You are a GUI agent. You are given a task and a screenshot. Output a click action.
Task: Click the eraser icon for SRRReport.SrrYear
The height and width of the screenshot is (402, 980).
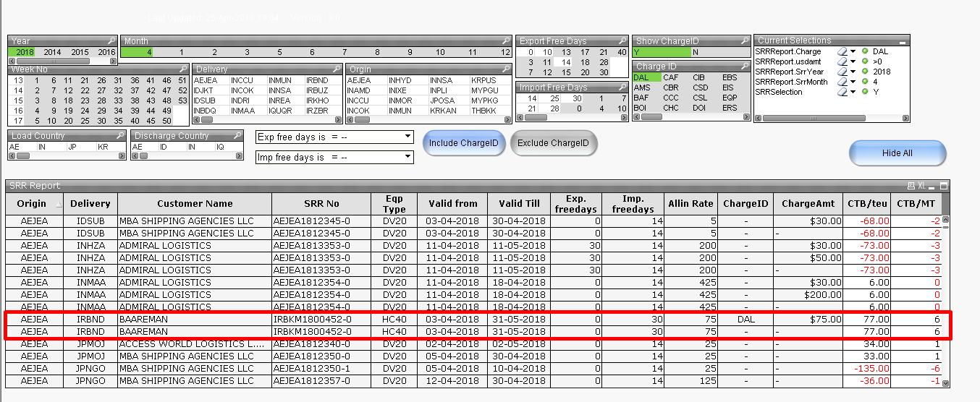point(842,72)
